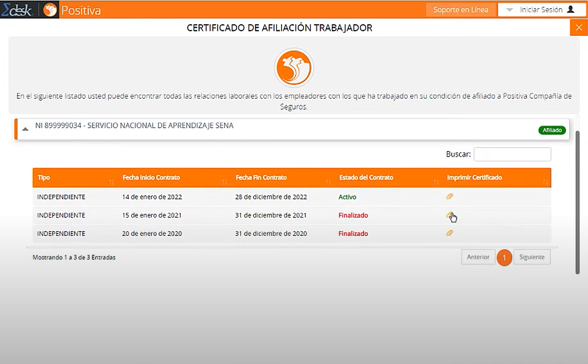Viewport: 588px width, 364px height.
Task: Select the Σdesk logo in the header
Action: [18, 9]
